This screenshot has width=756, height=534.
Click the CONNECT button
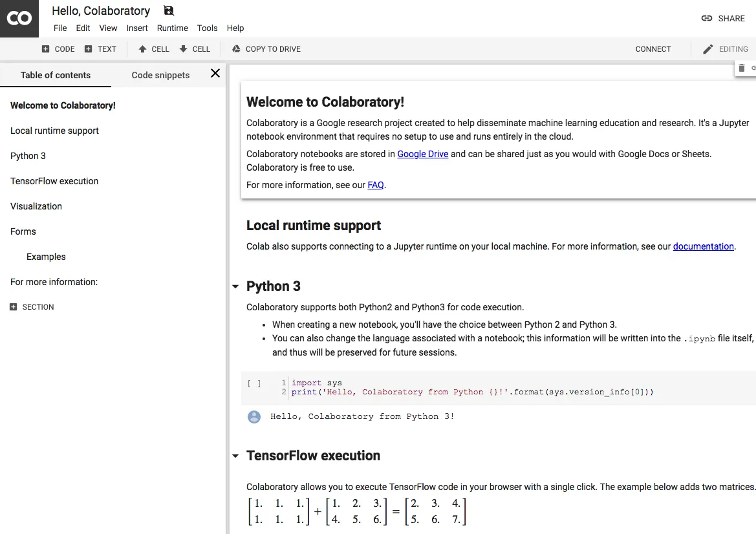click(653, 48)
